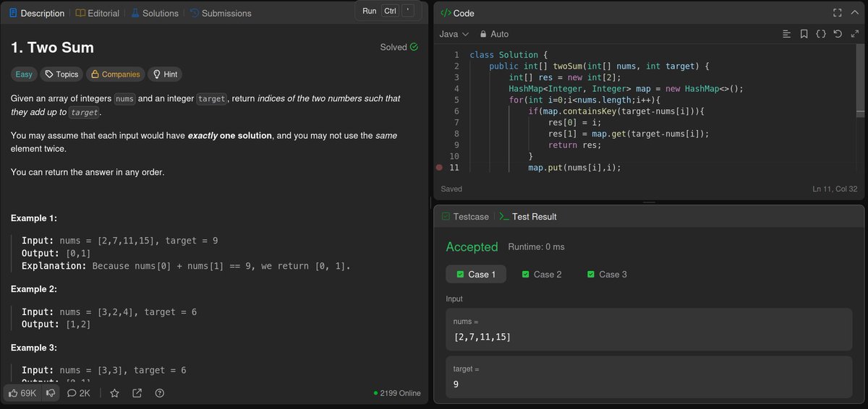Collapse the Code panel with chevron
This screenshot has height=409, width=868.
[x=854, y=13]
